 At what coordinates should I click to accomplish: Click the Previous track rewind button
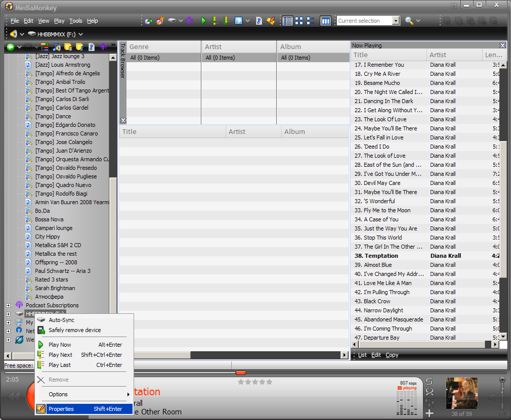click(x=14, y=397)
